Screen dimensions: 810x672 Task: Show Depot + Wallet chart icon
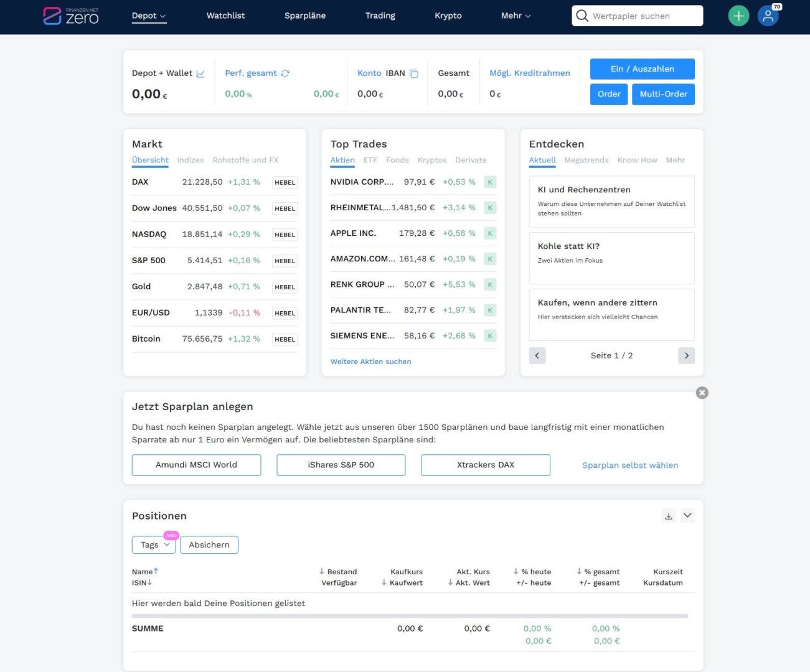coord(200,73)
